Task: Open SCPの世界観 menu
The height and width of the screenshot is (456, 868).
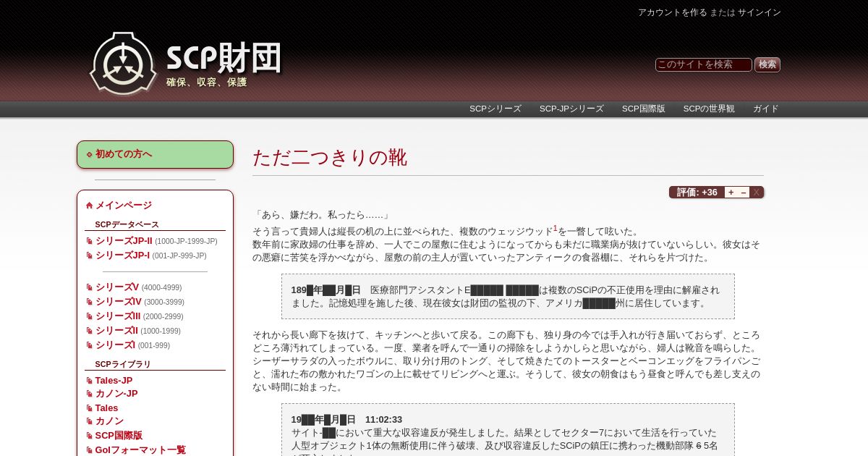Action: pos(709,109)
